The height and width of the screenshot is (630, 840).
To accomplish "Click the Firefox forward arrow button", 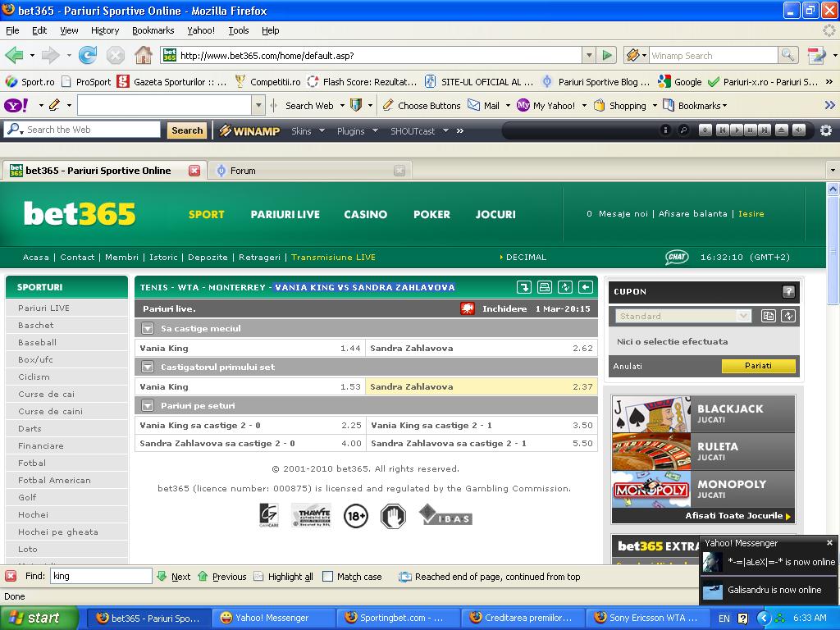I will tap(50, 55).
